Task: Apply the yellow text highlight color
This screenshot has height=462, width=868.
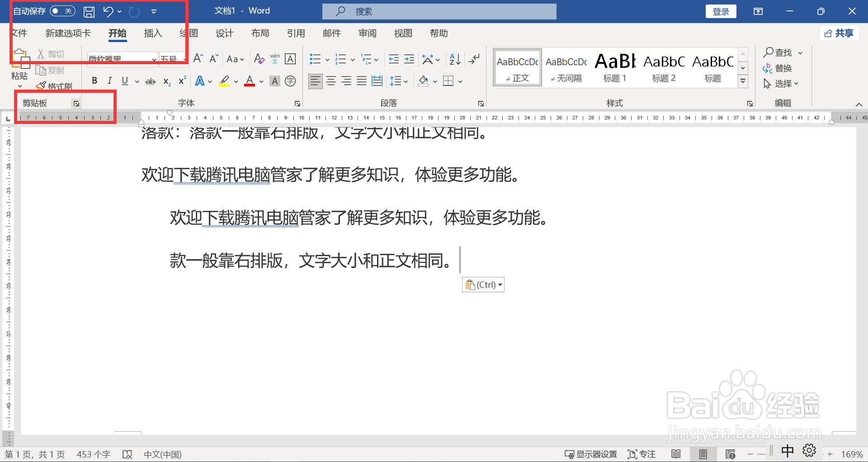Action: [x=224, y=81]
